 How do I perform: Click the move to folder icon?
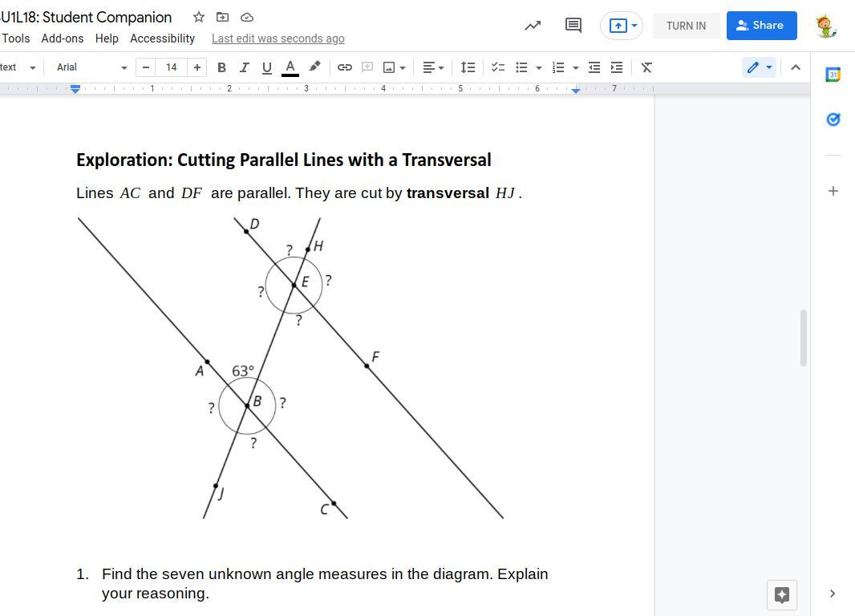pos(223,17)
